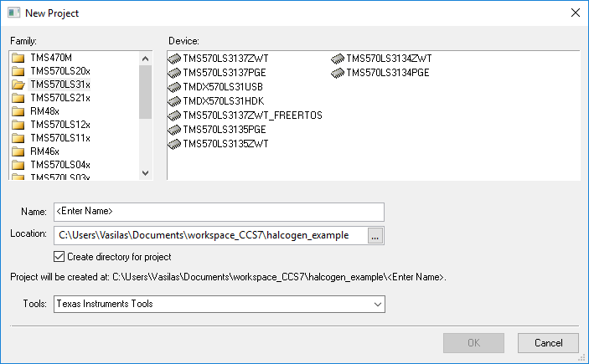Close the New Project dialog
589x364 pixels.
click(575, 13)
